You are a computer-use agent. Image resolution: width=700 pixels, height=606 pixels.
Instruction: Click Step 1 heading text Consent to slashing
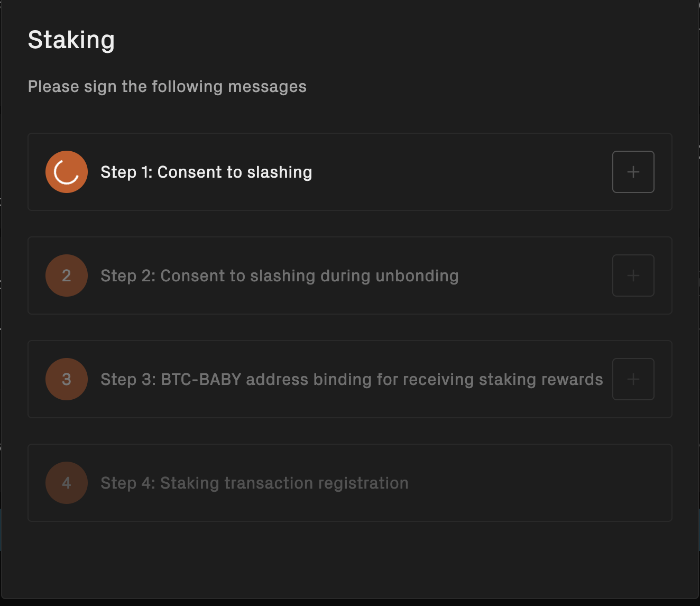(206, 172)
